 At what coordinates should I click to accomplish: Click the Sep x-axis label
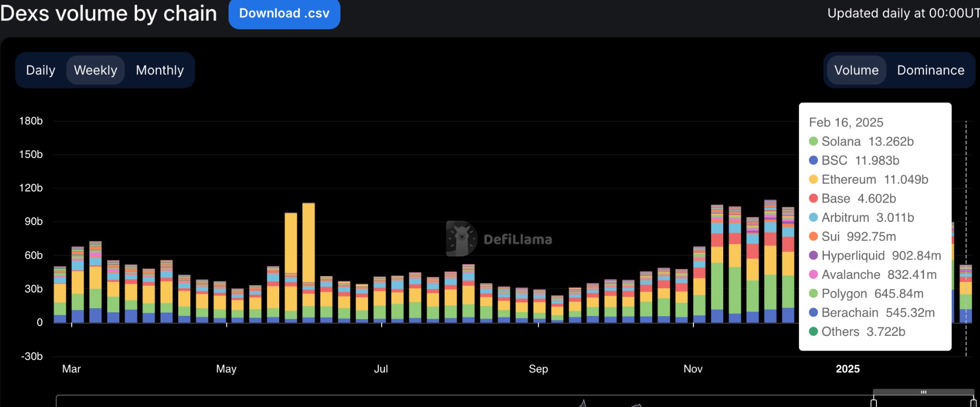coord(538,369)
